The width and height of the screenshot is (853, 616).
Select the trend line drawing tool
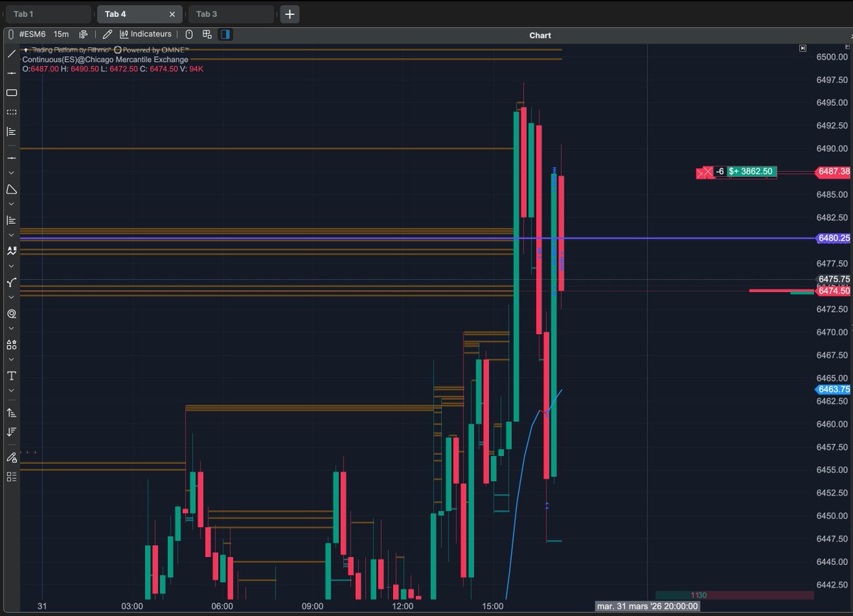(x=11, y=54)
